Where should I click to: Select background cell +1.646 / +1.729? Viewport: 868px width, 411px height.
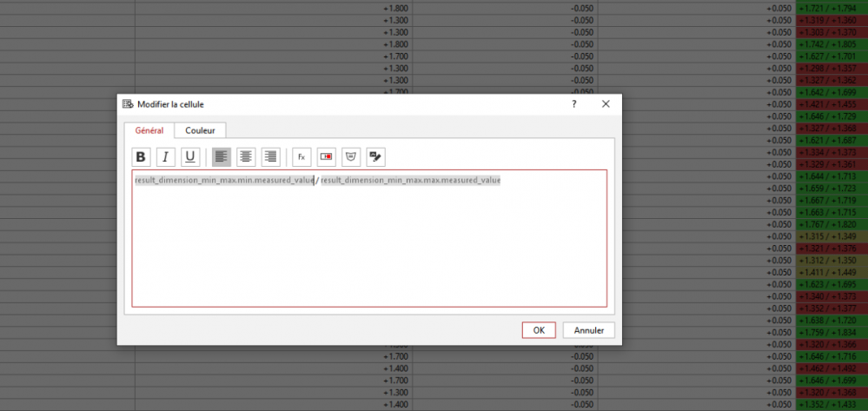[832, 116]
